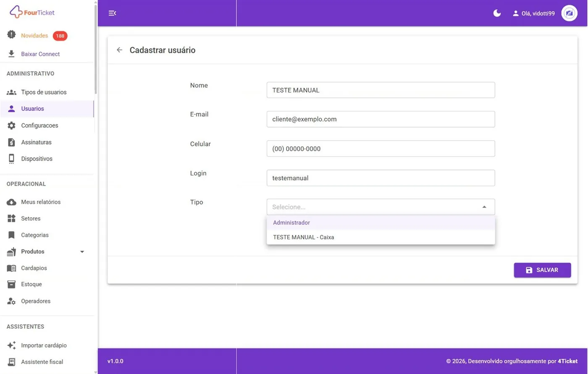The width and height of the screenshot is (588, 374).
Task: Focus the Celular input field
Action: pyautogui.click(x=381, y=149)
